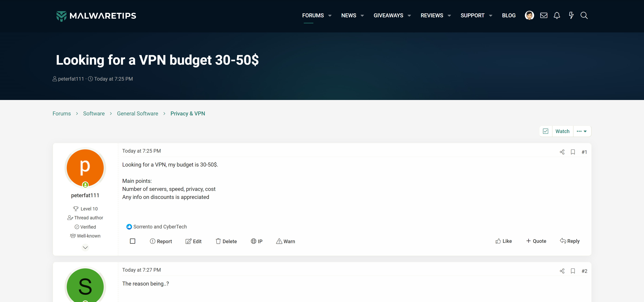The height and width of the screenshot is (302, 644).
Task: Tick the post #1 moderation checkbox
Action: tap(132, 241)
